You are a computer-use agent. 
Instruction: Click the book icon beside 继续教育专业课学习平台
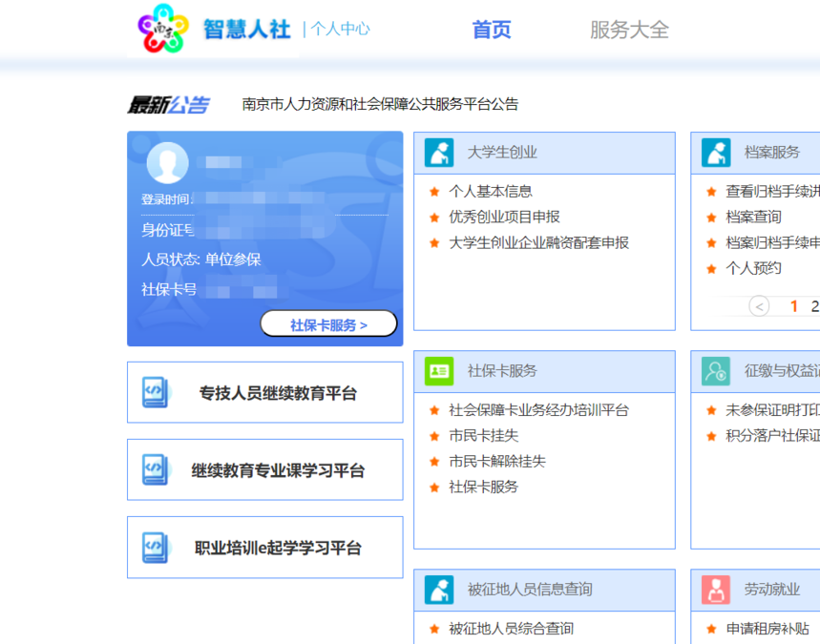click(156, 470)
